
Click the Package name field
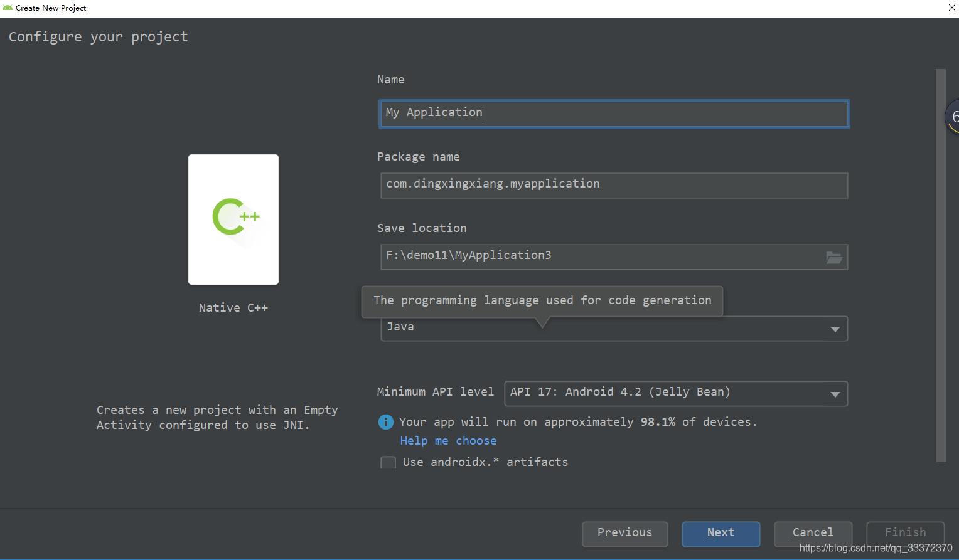[614, 186]
